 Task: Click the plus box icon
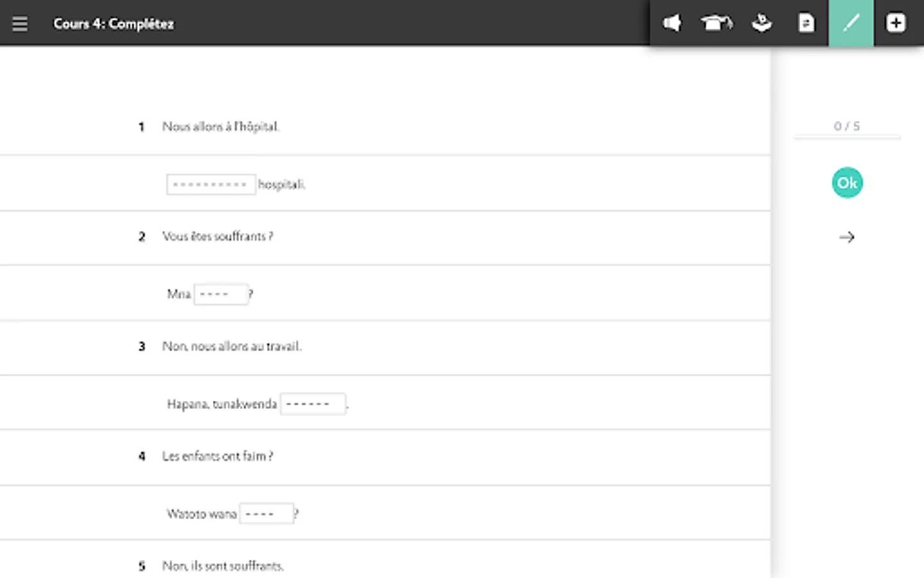(x=896, y=24)
